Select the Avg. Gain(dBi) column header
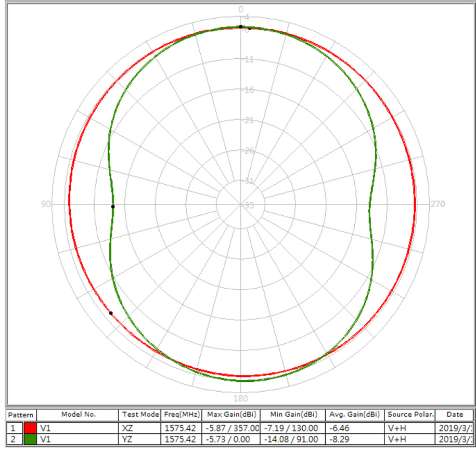 355,415
